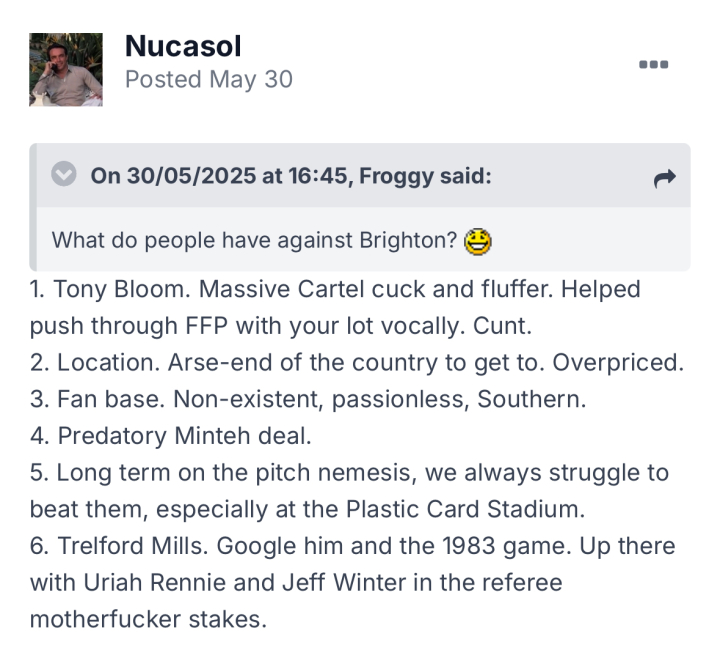The image size is (720, 661).
Task: Click the 16:45 time in quote header
Action: [318, 176]
